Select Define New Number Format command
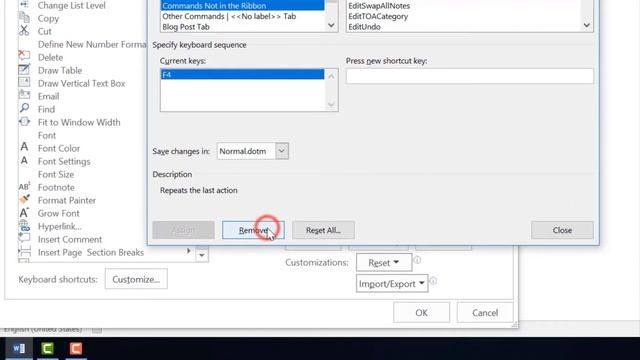The image size is (640, 360). tap(92, 44)
